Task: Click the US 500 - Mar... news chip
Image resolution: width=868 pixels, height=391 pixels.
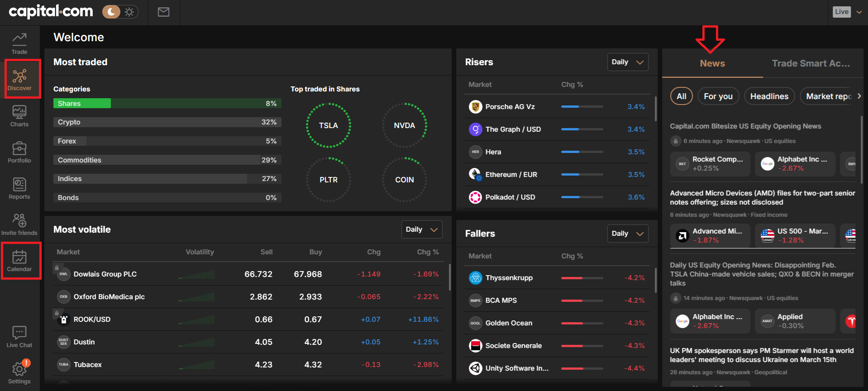Action: click(x=795, y=236)
